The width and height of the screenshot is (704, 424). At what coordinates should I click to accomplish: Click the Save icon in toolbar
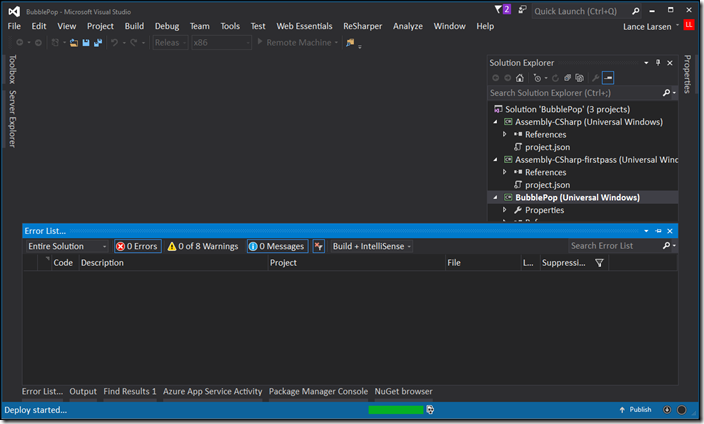coord(86,43)
